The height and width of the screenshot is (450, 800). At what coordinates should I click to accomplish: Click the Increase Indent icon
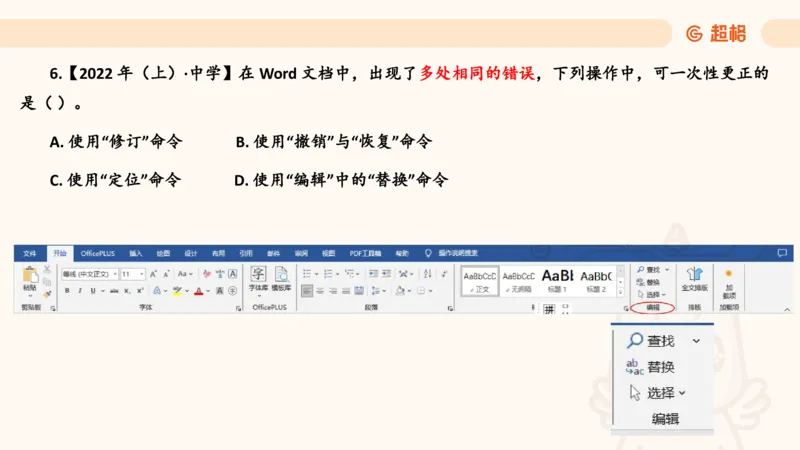point(387,274)
